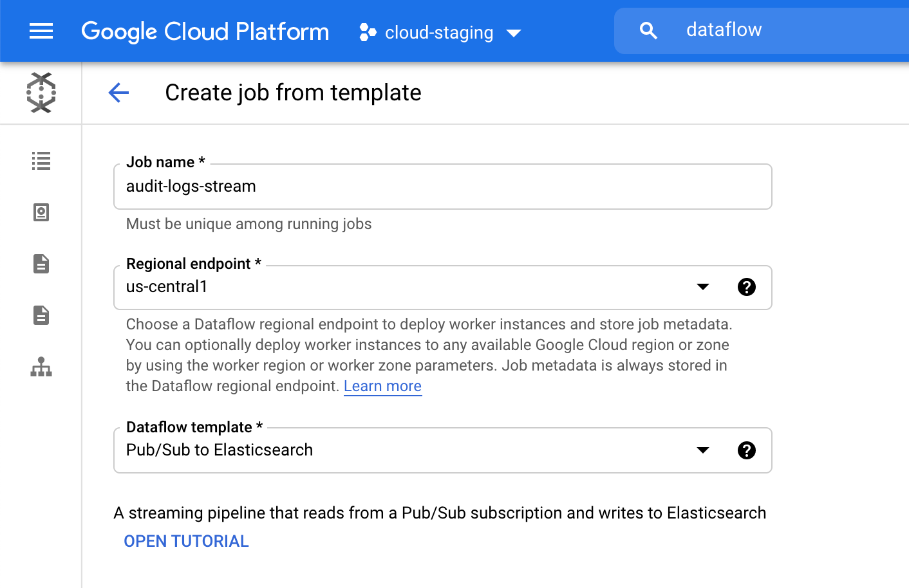Go back with the left arrow

[118, 93]
